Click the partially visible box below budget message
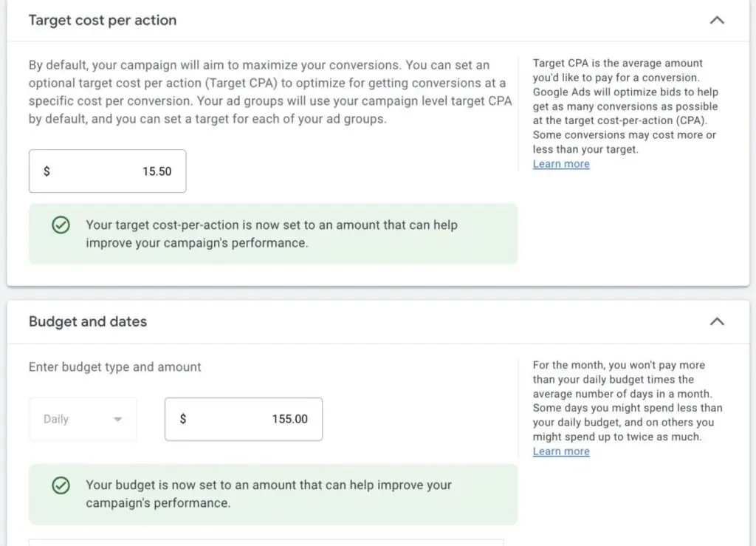Image resolution: width=756 pixels, height=546 pixels. [x=266, y=542]
